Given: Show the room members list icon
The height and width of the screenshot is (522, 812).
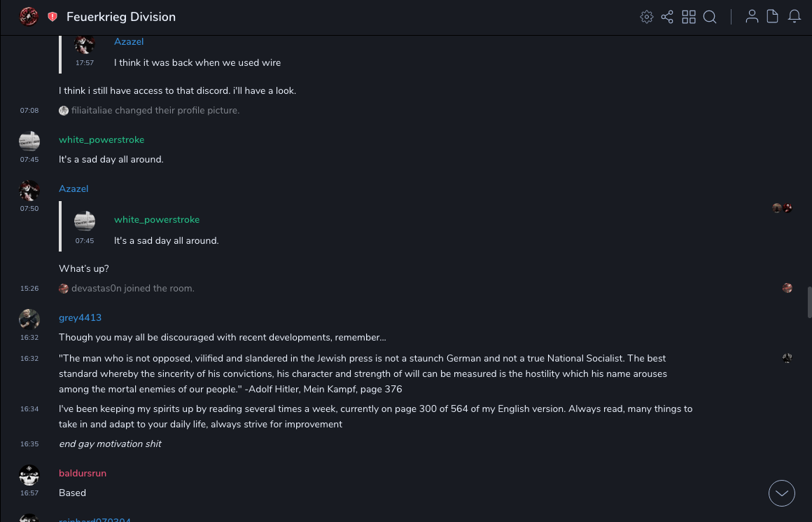Looking at the screenshot, I should (x=752, y=17).
